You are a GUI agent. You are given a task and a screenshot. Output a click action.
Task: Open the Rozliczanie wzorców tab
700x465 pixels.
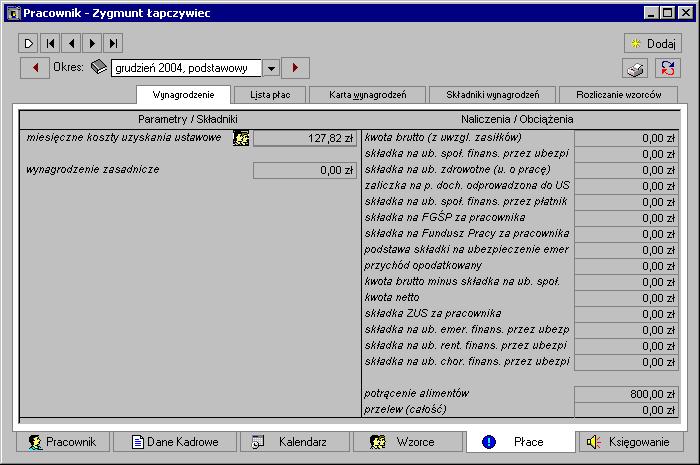pos(618,95)
